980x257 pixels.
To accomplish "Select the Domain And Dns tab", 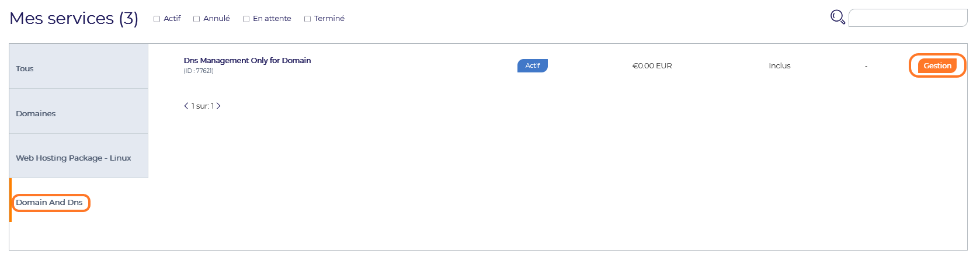I will pyautogui.click(x=50, y=202).
